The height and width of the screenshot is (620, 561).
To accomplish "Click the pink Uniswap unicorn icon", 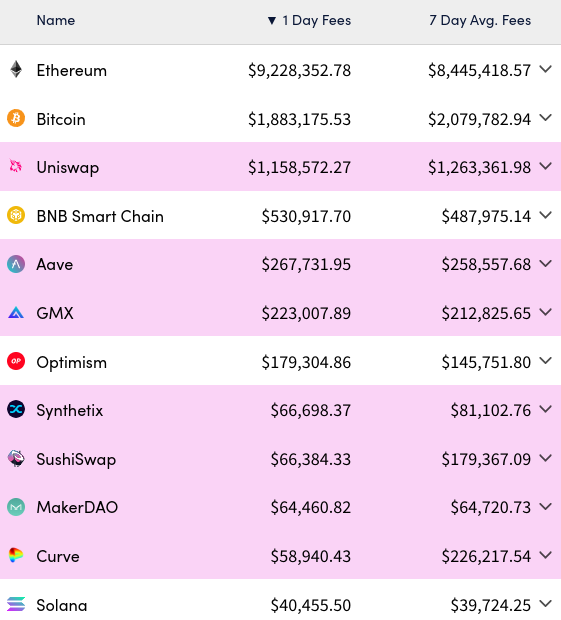I will pos(16,166).
